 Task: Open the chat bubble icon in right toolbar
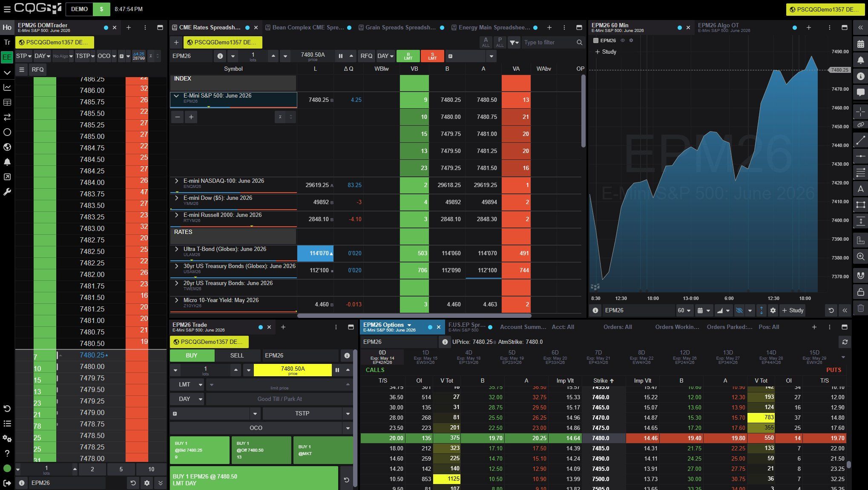pos(860,92)
